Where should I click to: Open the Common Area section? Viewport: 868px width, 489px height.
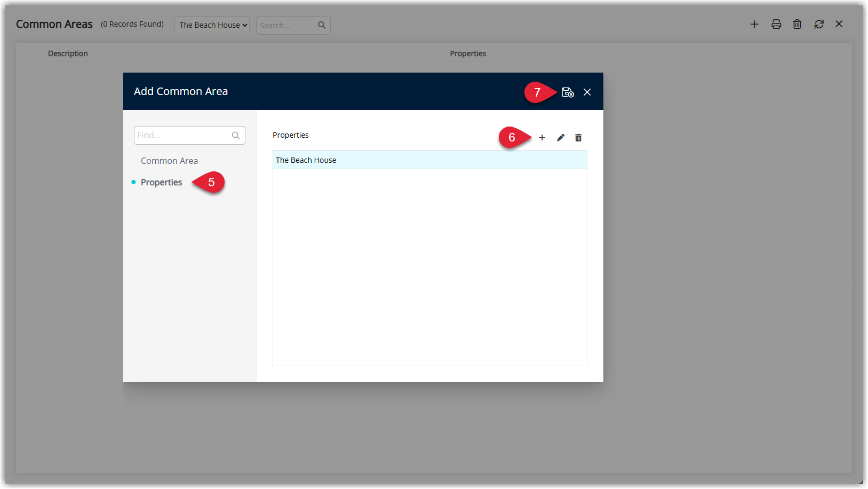(169, 161)
